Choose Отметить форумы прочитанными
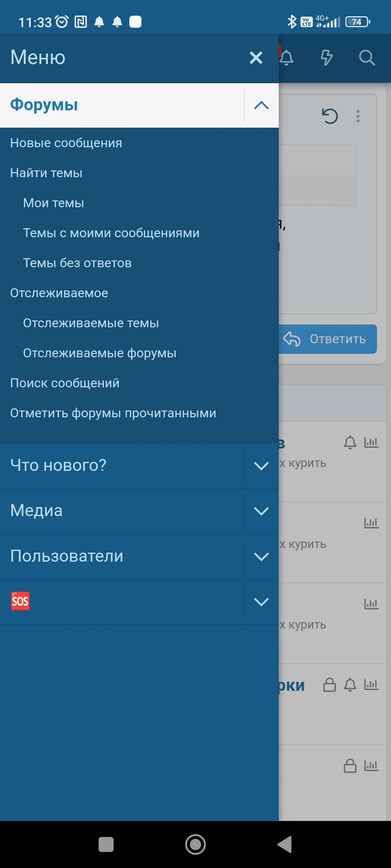 [x=113, y=413]
